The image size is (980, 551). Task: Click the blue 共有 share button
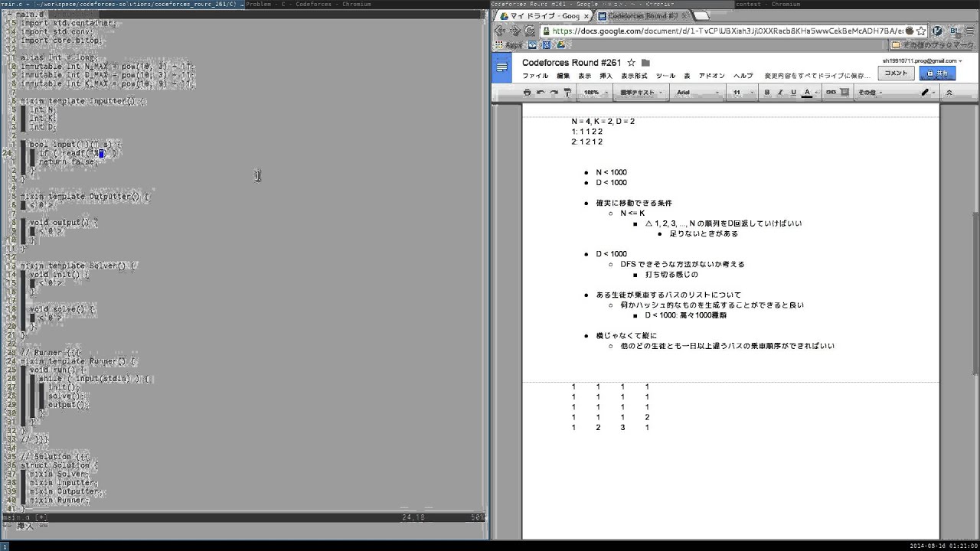click(937, 73)
